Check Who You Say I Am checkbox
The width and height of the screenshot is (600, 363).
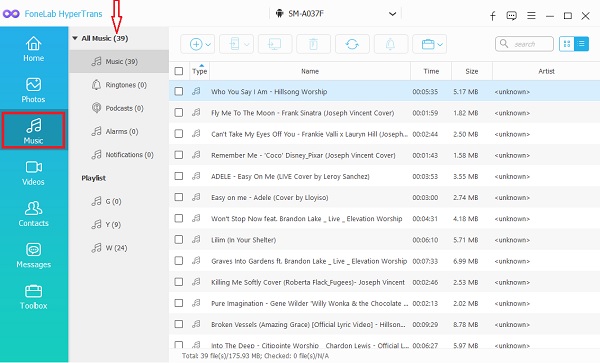pyautogui.click(x=179, y=91)
